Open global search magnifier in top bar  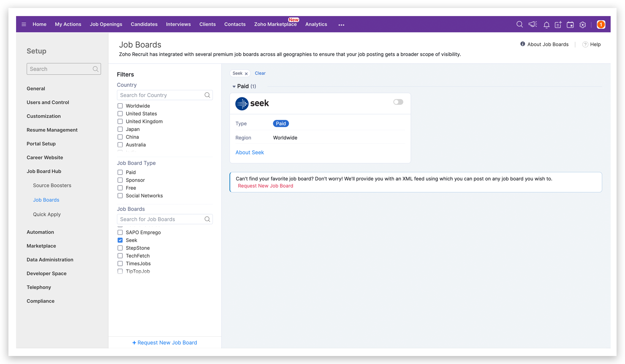pyautogui.click(x=519, y=24)
